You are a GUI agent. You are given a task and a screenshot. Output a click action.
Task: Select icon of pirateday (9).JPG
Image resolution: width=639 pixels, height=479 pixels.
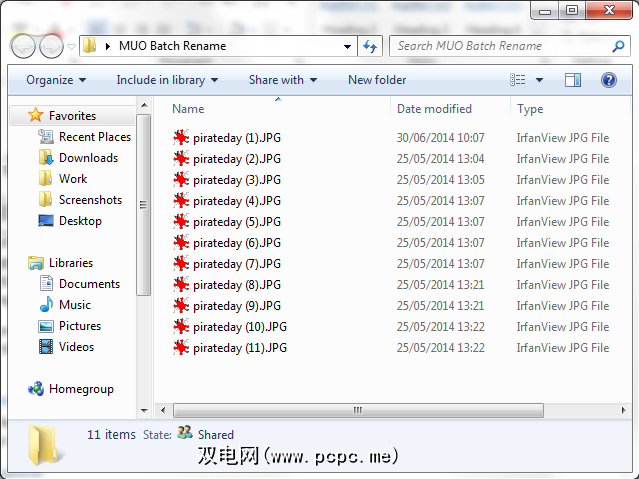pos(181,305)
